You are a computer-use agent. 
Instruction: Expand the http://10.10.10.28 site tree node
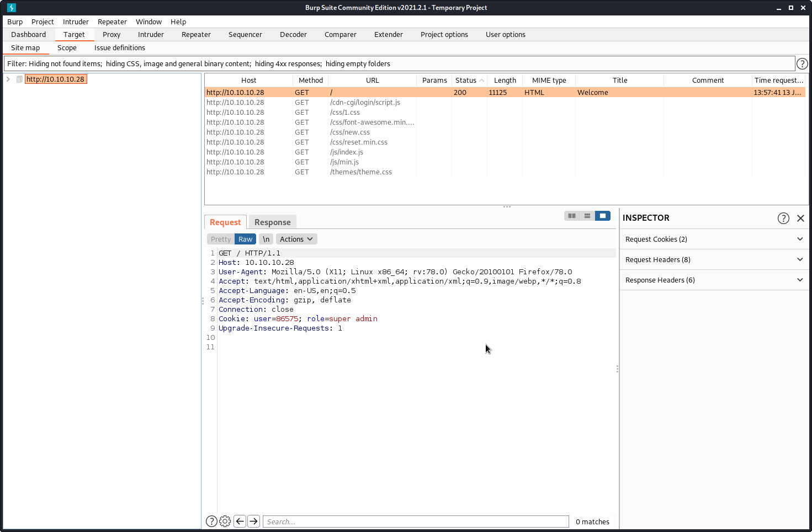8,79
